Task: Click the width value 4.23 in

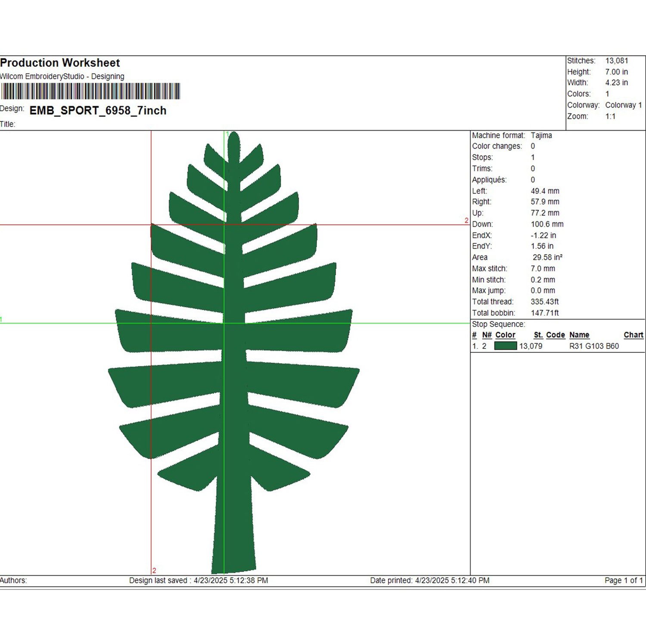Action: coord(617,83)
